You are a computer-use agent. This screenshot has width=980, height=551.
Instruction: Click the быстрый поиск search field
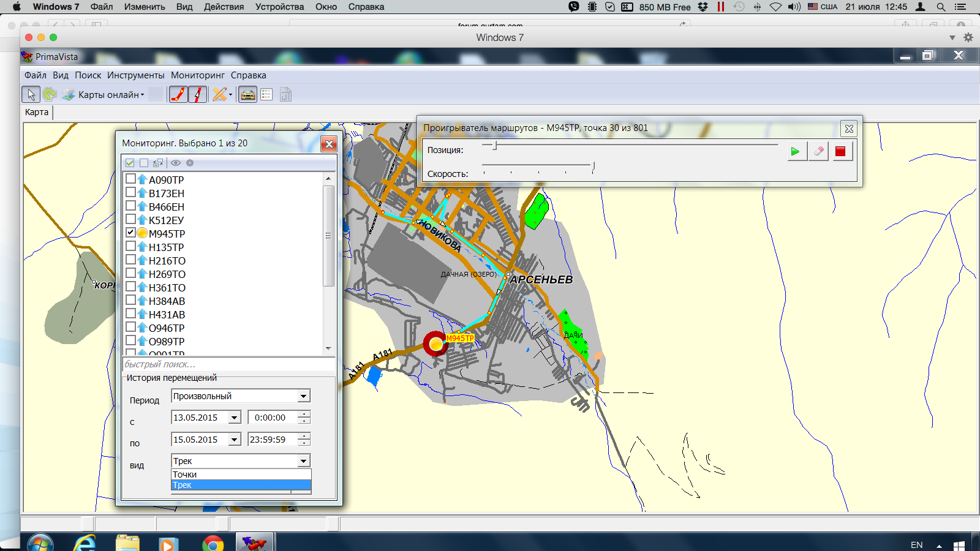(228, 364)
